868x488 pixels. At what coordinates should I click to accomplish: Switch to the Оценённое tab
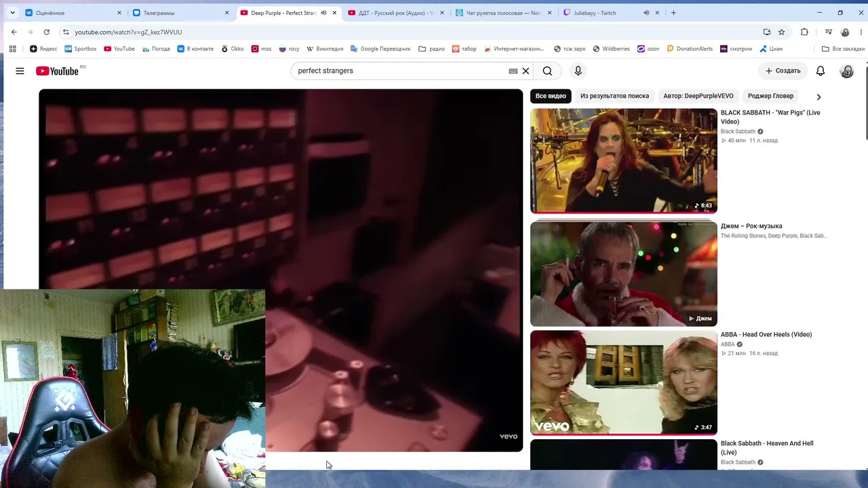tap(72, 13)
